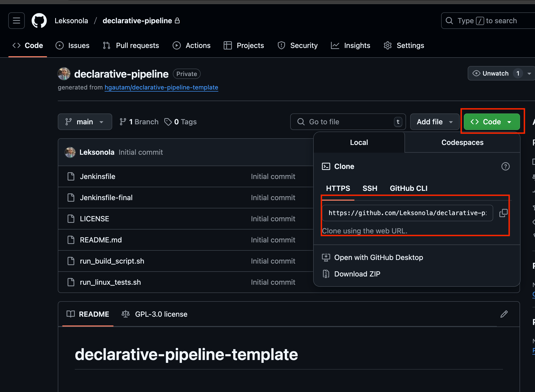Open the repository Settings tab

(404, 45)
